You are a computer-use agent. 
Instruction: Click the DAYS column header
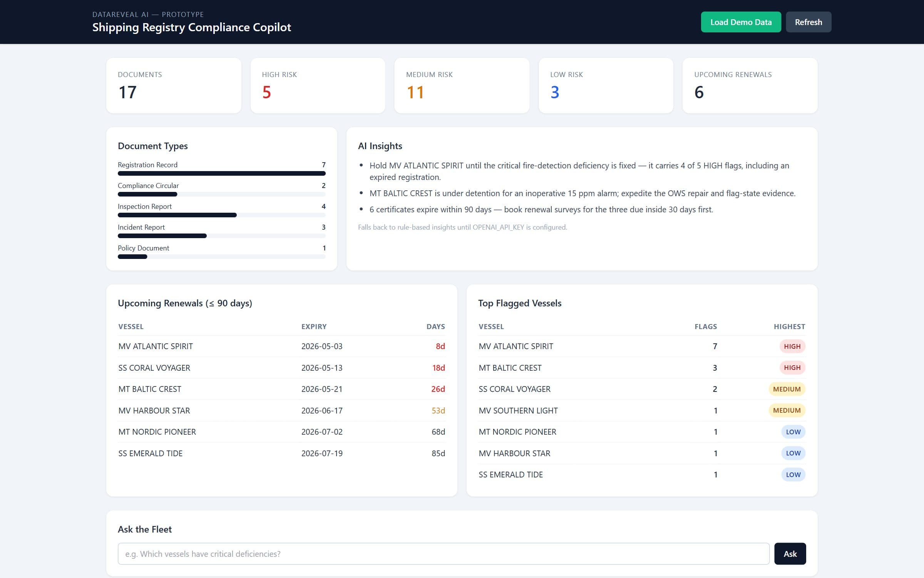435,326
